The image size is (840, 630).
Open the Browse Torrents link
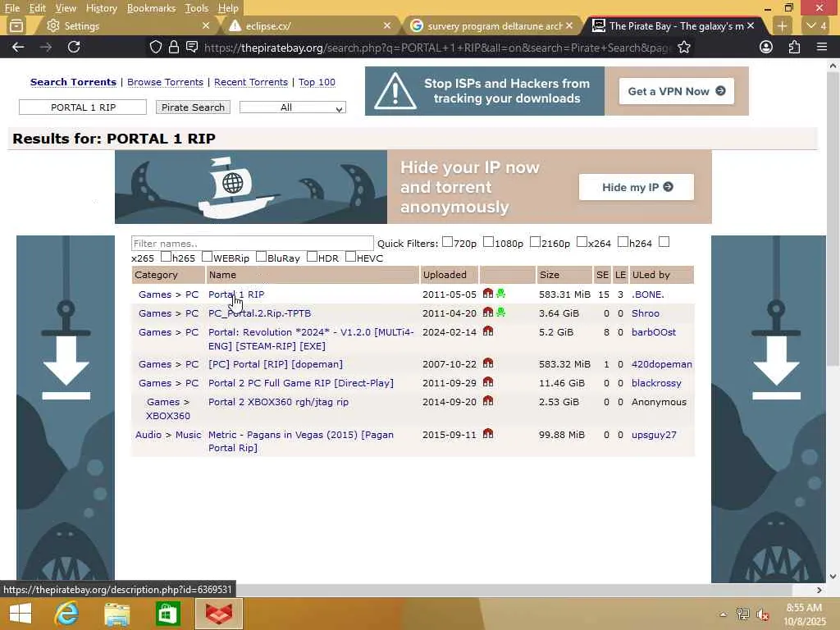point(165,82)
